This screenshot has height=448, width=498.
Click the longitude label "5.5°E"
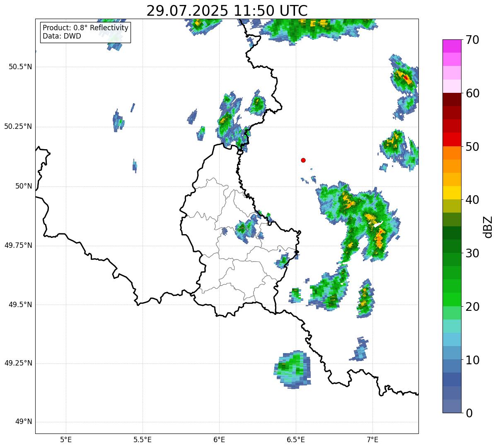143,440
